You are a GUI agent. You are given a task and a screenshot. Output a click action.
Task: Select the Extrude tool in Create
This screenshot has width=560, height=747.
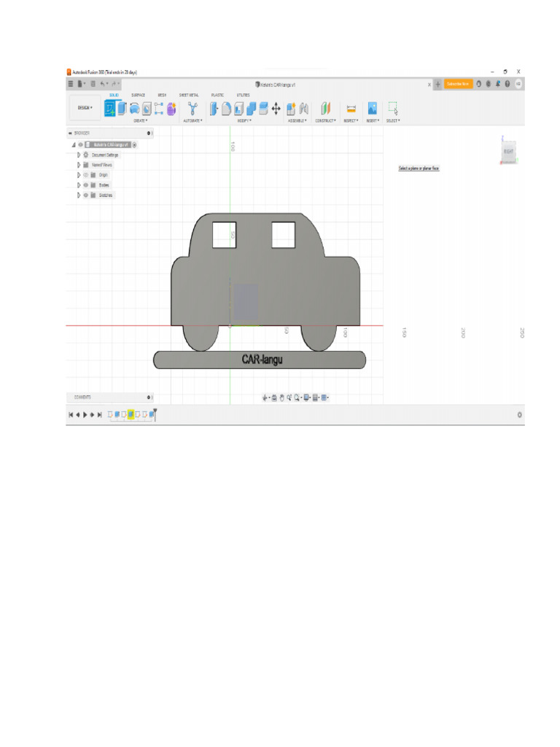[x=122, y=109]
